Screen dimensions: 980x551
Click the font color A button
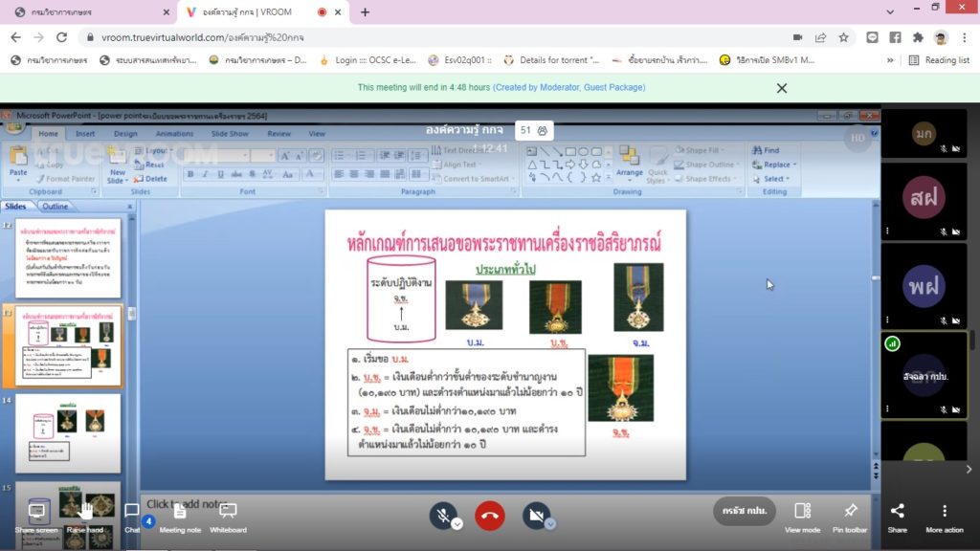pyautogui.click(x=310, y=174)
